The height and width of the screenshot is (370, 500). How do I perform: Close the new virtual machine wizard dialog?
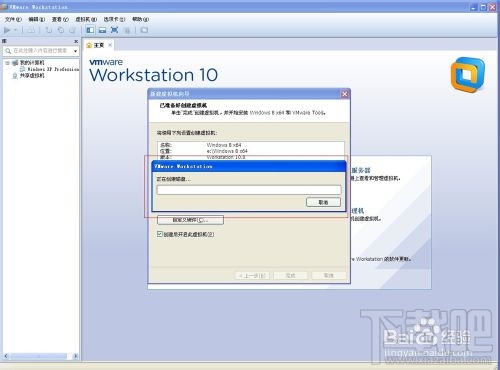(x=345, y=94)
